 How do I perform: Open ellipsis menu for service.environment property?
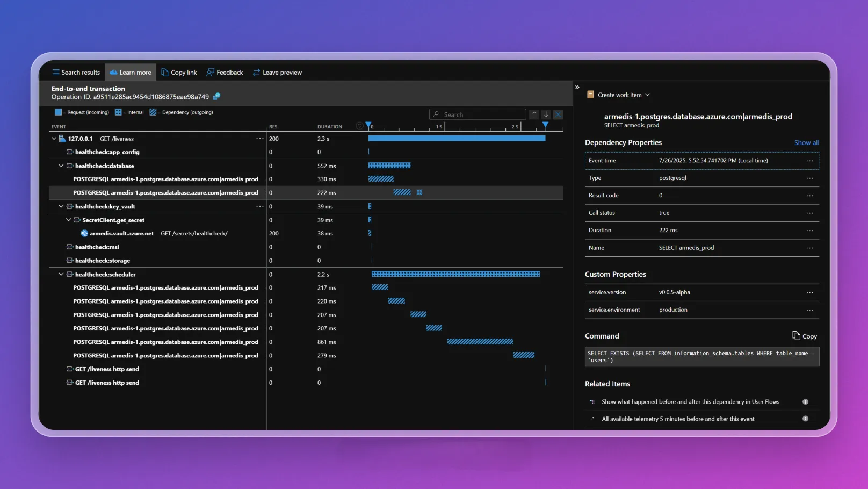coord(809,310)
